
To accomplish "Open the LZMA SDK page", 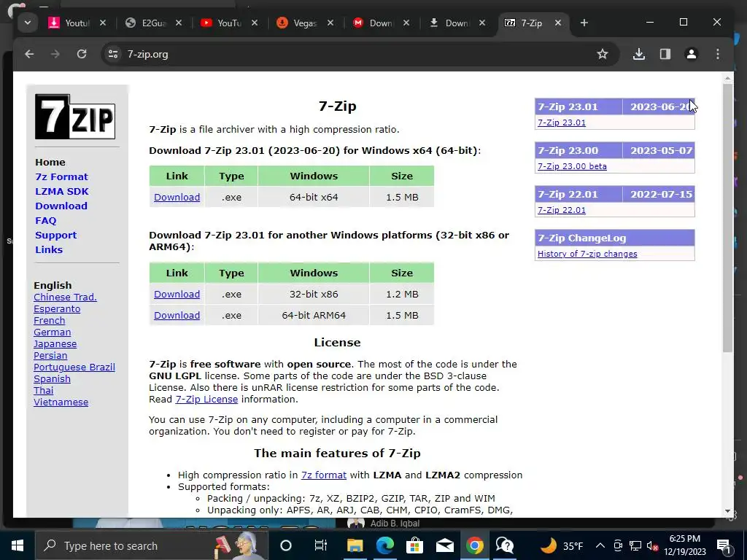I will (x=62, y=192).
